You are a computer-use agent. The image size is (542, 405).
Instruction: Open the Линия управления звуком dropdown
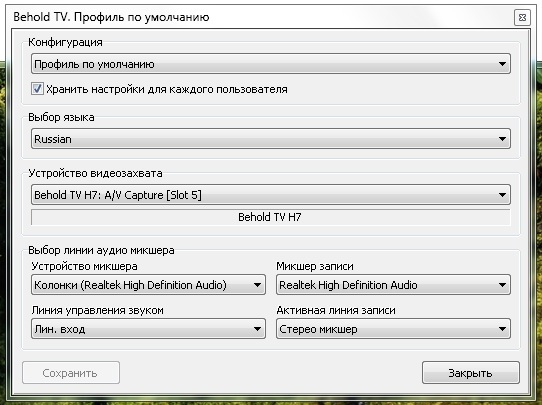click(x=148, y=329)
